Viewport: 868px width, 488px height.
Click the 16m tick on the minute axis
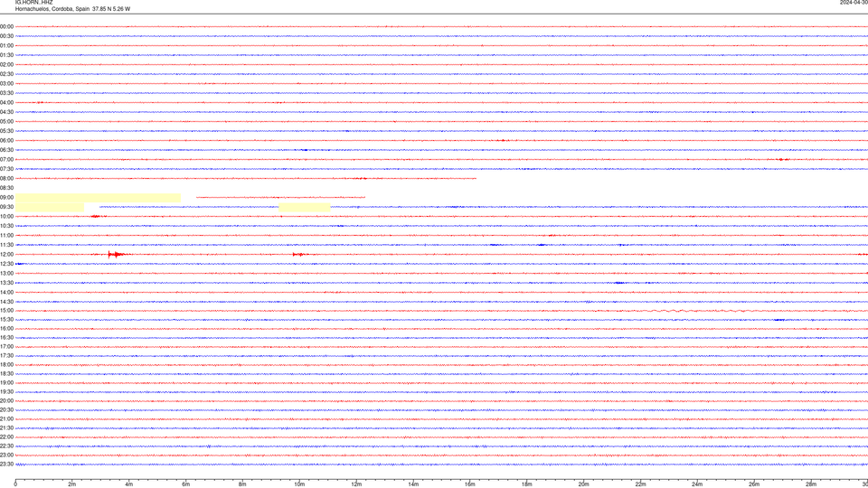(470, 484)
